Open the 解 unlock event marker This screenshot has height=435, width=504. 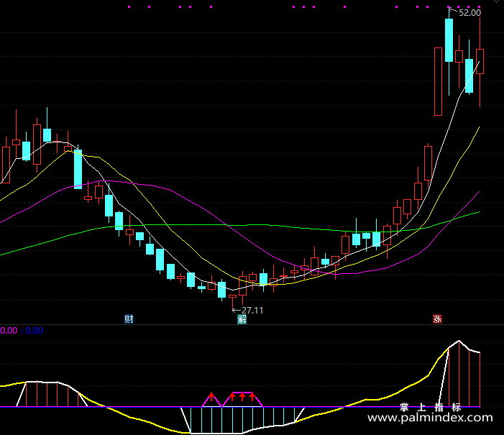click(242, 319)
